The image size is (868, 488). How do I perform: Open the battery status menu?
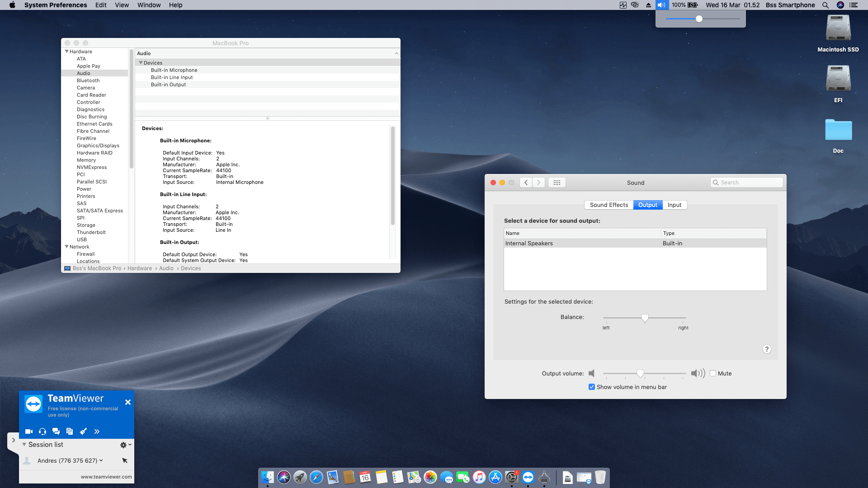684,5
